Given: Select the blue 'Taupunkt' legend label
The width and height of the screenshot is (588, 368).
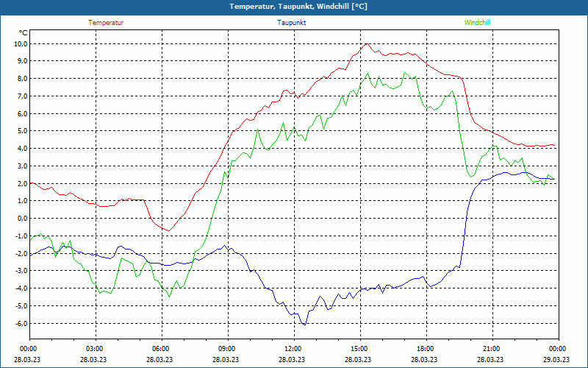Looking at the screenshot, I should (x=291, y=23).
